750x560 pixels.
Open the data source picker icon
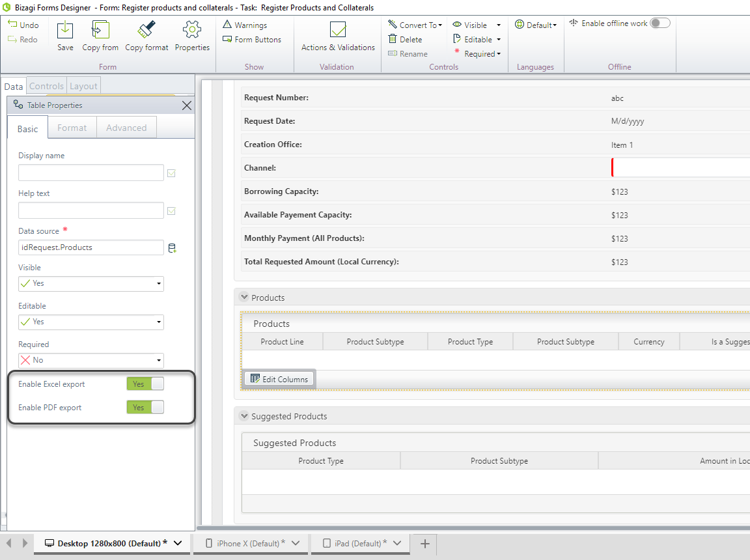[x=172, y=247]
